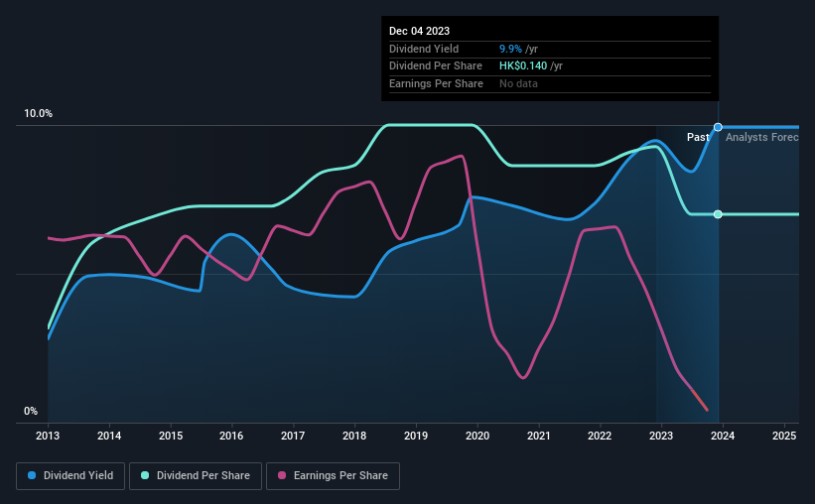Click the Past region label
This screenshot has height=504, width=815.
click(698, 137)
